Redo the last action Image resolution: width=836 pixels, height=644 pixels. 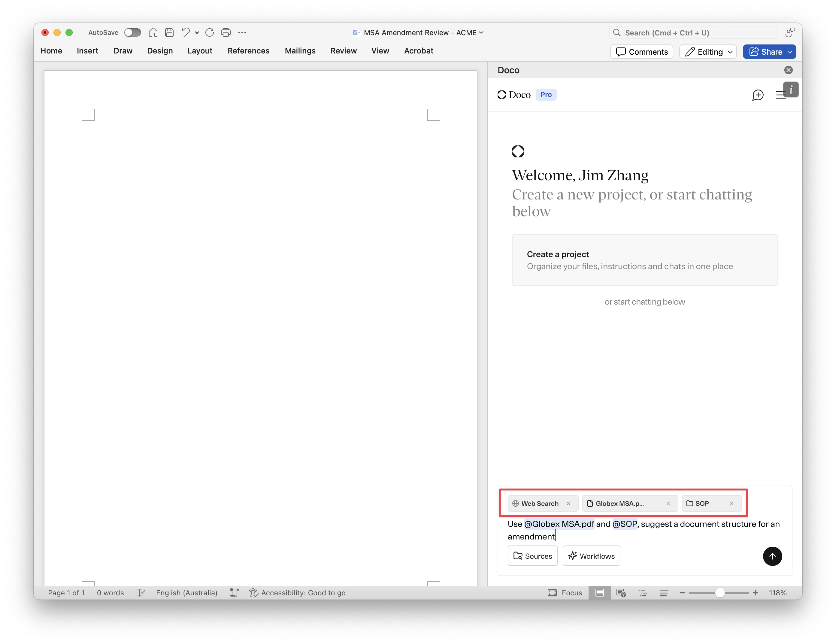pos(210,32)
